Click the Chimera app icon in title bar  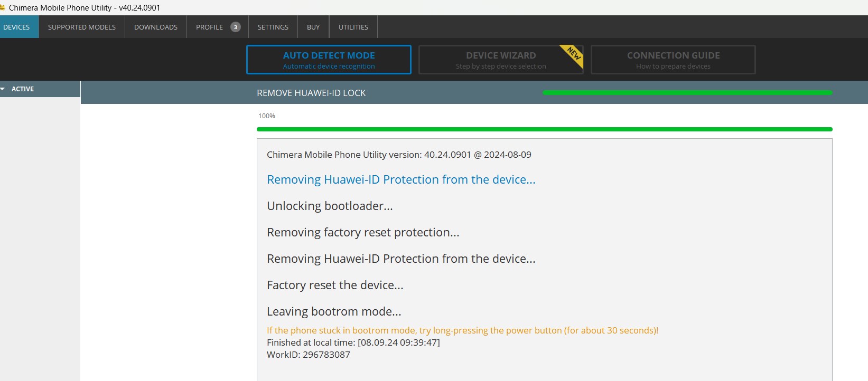2,7
